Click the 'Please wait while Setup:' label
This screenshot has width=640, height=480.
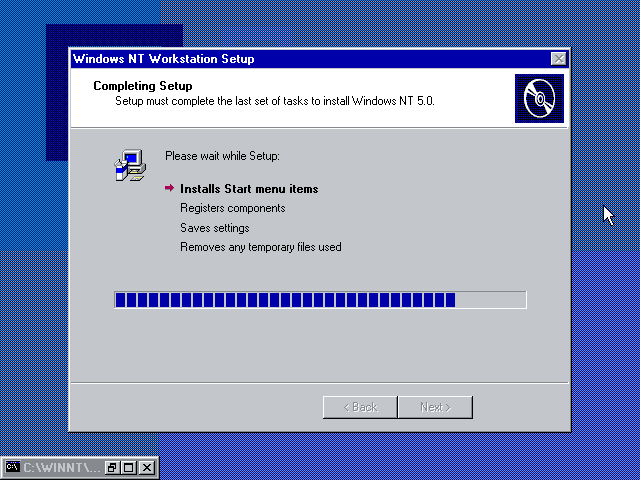[x=222, y=156]
